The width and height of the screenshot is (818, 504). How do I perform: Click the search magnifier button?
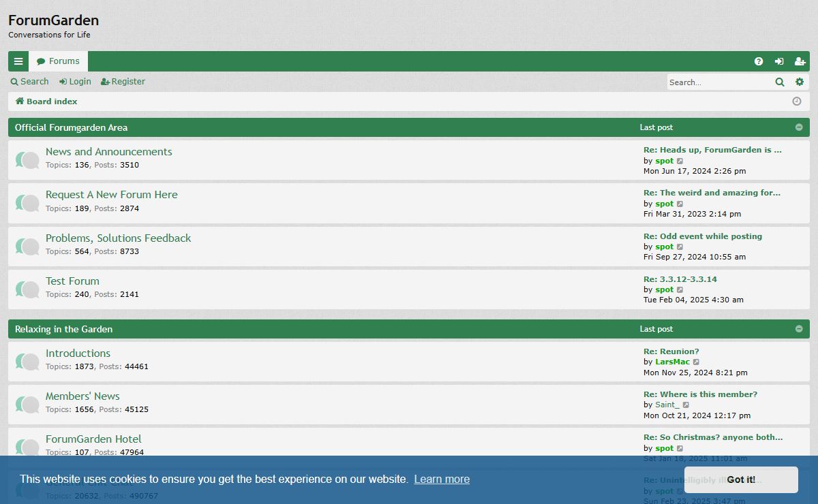point(780,82)
